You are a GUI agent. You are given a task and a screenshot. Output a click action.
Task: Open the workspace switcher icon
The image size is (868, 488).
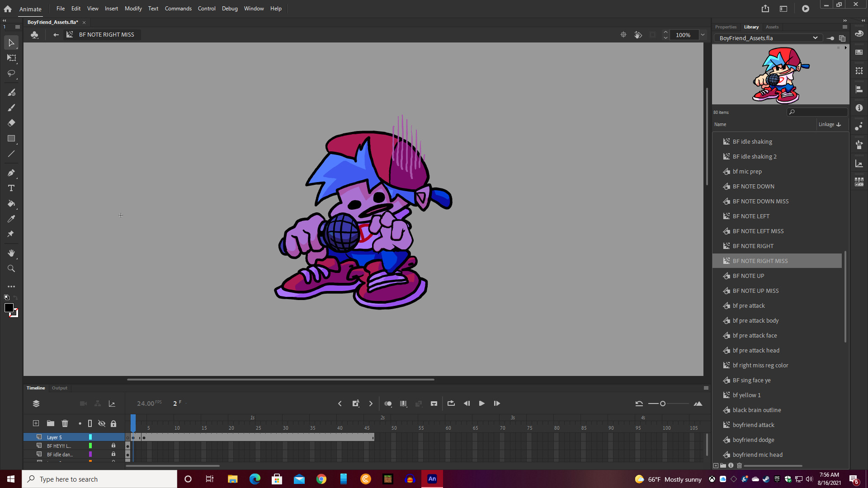783,9
